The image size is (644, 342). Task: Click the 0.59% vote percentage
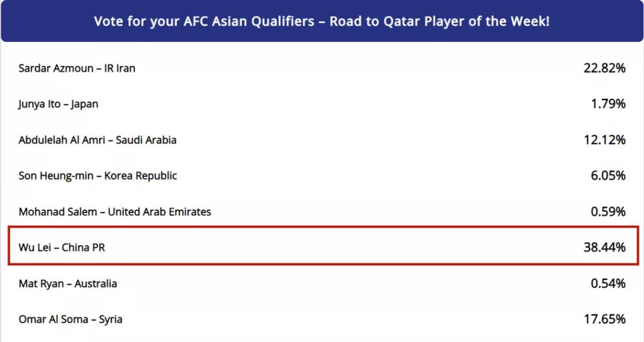(608, 211)
